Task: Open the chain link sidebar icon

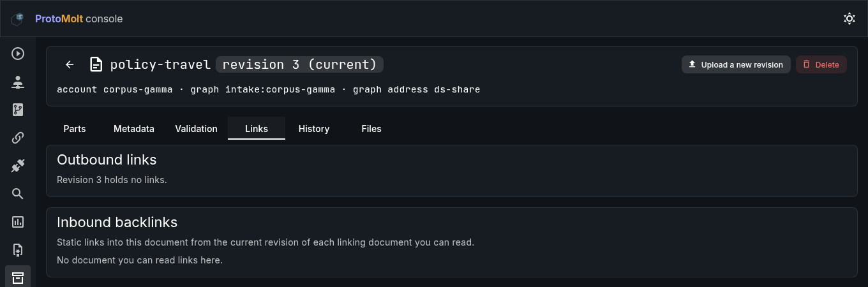Action: [x=18, y=138]
